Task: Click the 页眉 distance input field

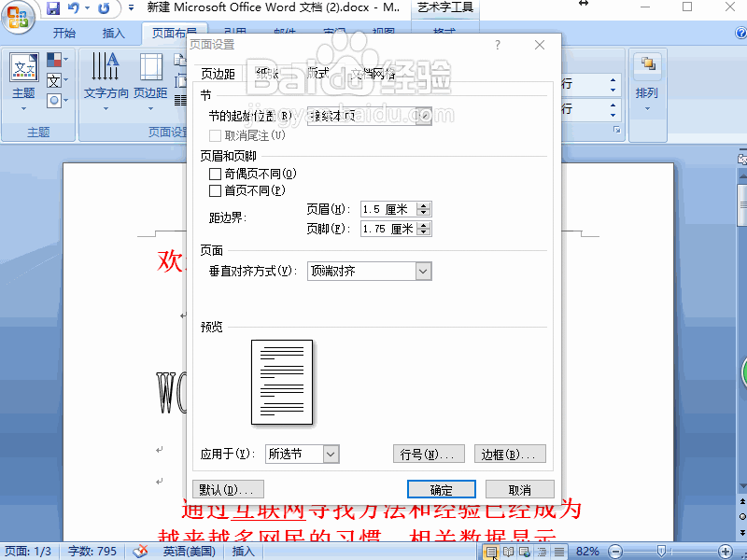Action: pos(388,209)
